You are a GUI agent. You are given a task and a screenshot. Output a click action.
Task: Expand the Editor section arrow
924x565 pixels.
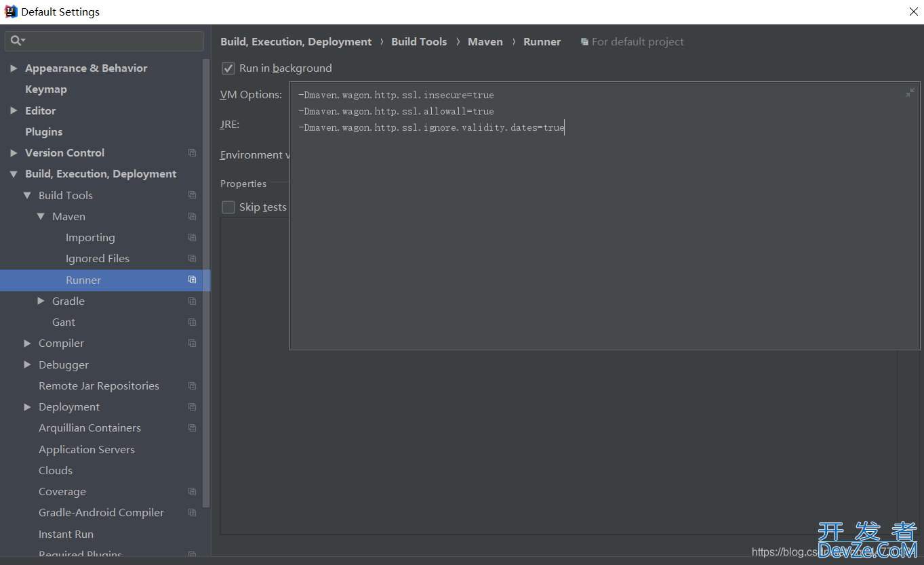14,110
